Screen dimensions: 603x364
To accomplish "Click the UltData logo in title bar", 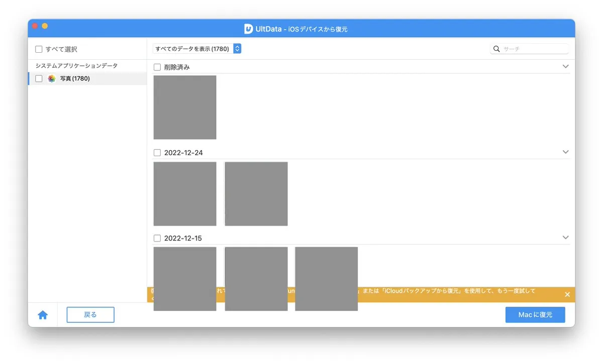I will (x=248, y=29).
